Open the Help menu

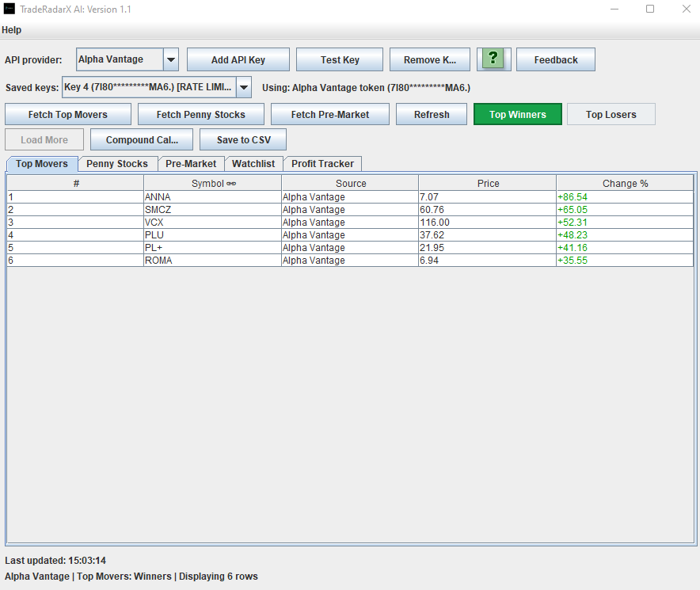[x=11, y=30]
